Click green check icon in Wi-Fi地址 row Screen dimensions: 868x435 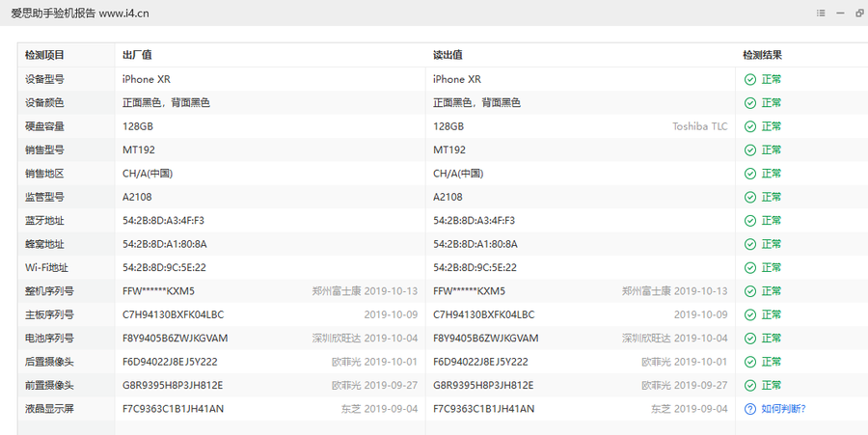750,268
